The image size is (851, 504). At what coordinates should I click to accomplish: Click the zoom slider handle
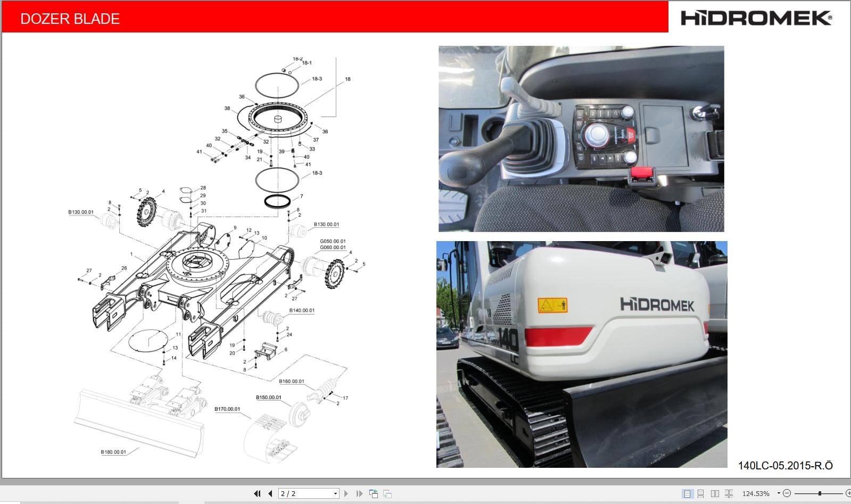tap(820, 493)
